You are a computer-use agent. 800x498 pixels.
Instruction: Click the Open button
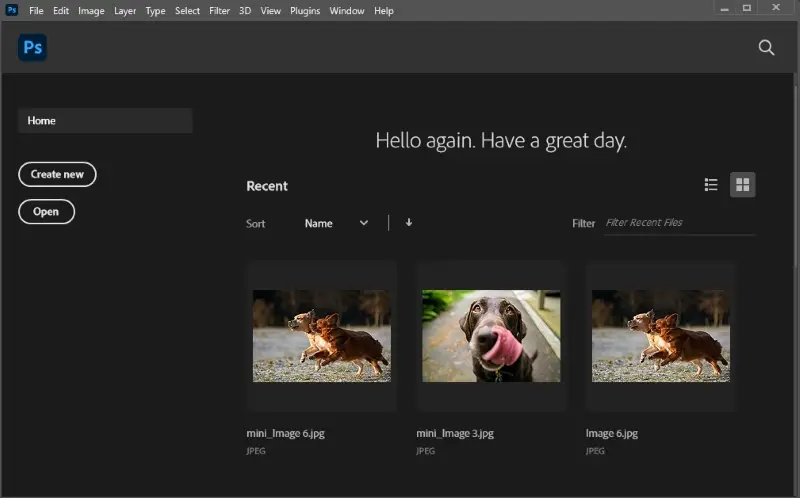(46, 212)
